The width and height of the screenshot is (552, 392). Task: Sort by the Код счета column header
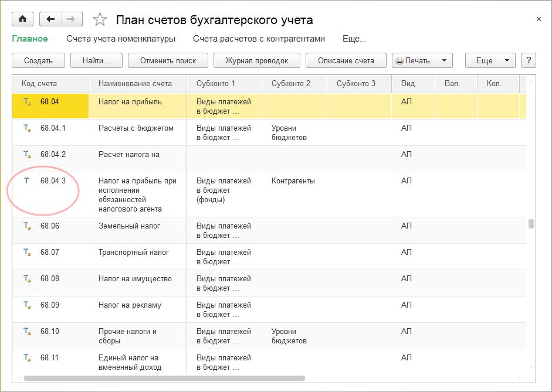coord(39,84)
